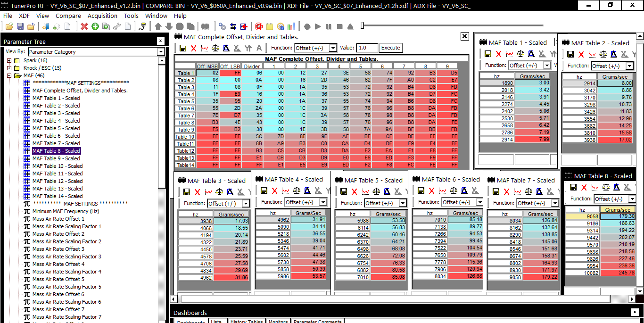Pause the log playback

click(x=329, y=26)
